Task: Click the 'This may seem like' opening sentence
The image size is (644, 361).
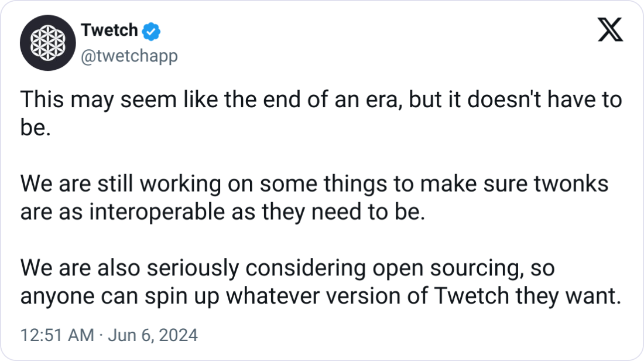Action: click(321, 114)
